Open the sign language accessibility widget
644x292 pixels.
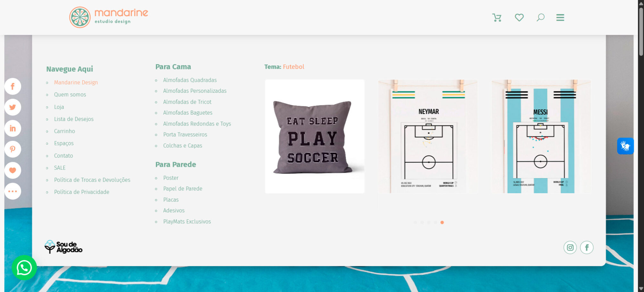[625, 146]
